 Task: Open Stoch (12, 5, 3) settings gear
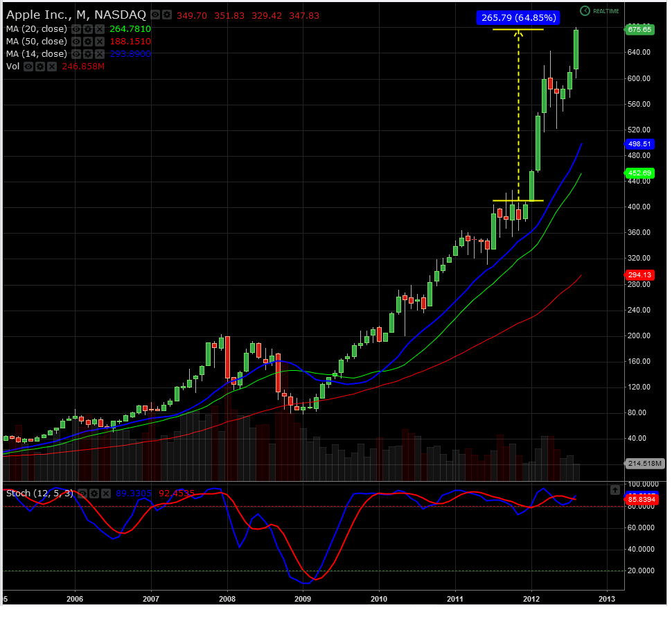pyautogui.click(x=94, y=494)
